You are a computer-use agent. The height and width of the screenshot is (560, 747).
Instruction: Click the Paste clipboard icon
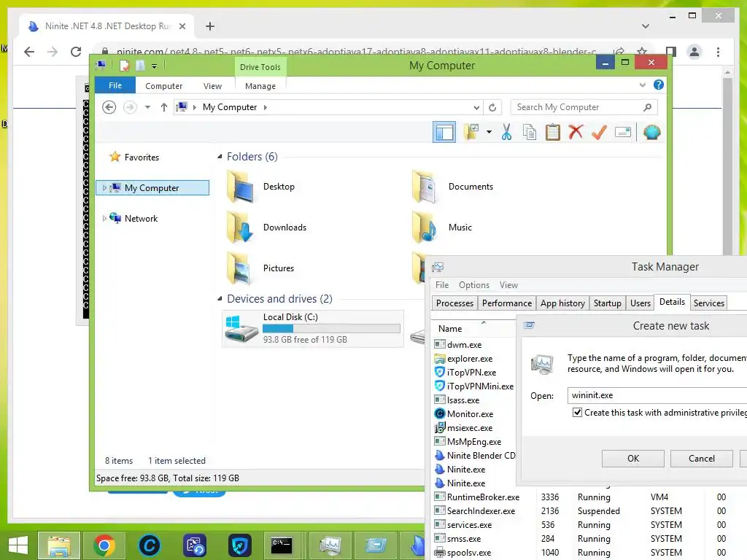click(x=553, y=132)
